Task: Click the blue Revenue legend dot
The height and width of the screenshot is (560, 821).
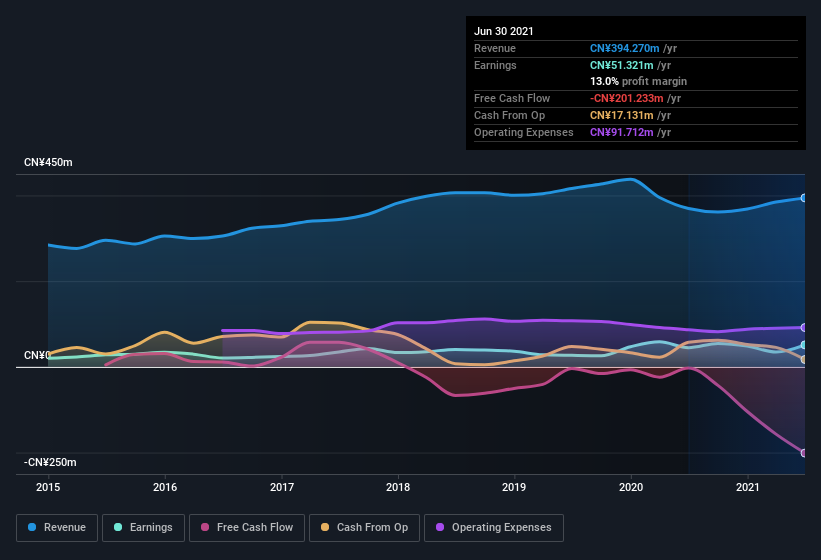Action: point(32,527)
